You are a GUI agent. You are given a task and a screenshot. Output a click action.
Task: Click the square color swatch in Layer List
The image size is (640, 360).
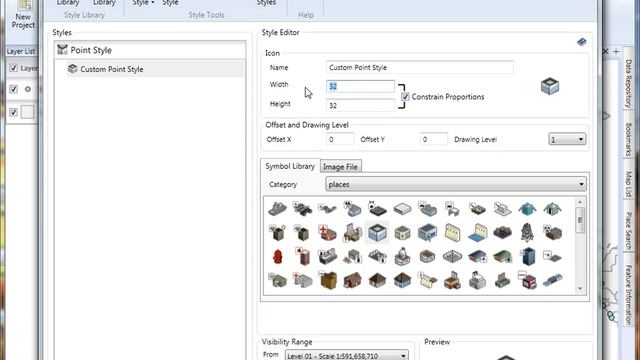(x=27, y=112)
